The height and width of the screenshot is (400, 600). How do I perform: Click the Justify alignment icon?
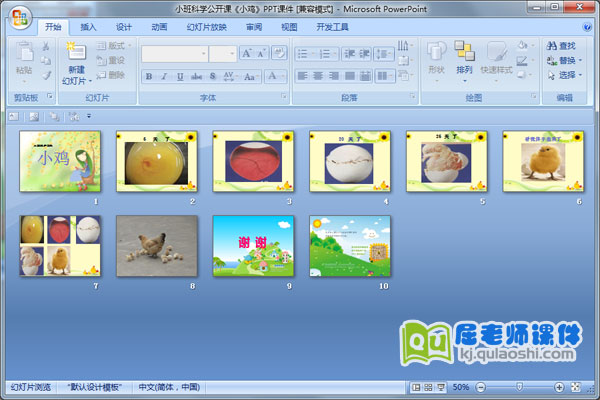pyautogui.click(x=349, y=76)
